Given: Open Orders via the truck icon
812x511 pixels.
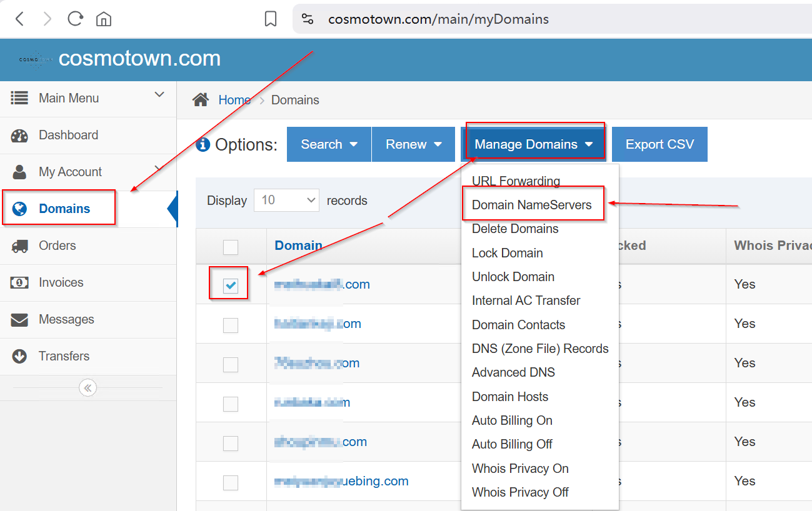Looking at the screenshot, I should click(19, 246).
